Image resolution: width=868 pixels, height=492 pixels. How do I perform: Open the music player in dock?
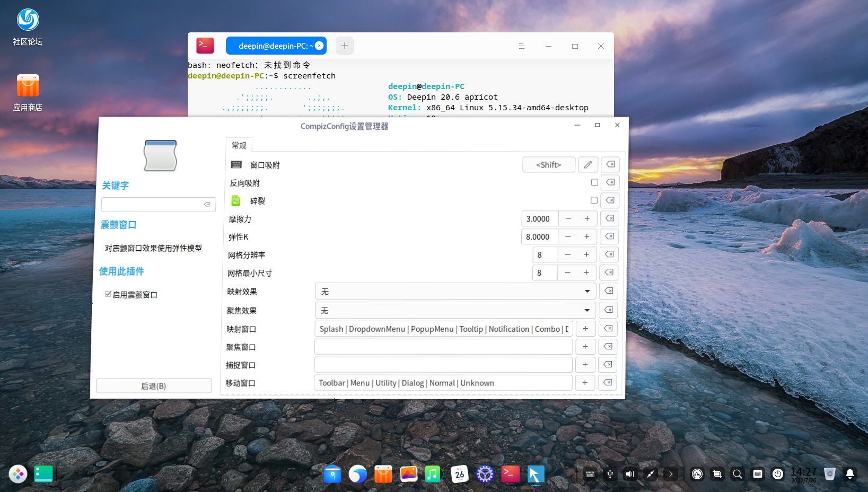[433, 474]
